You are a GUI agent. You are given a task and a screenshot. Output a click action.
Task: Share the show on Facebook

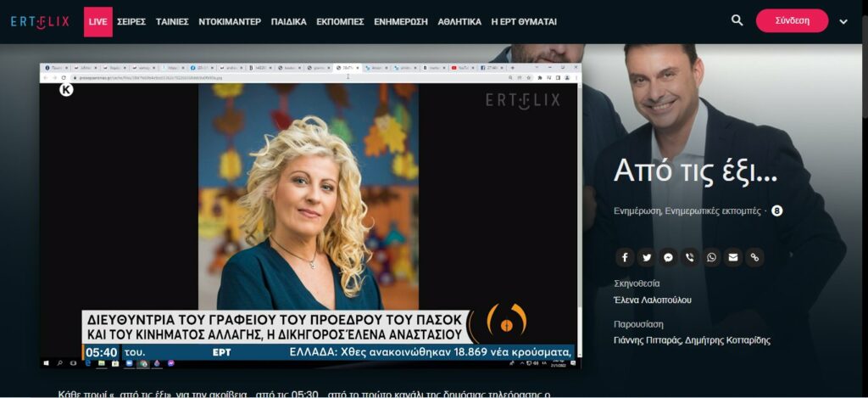(x=624, y=257)
